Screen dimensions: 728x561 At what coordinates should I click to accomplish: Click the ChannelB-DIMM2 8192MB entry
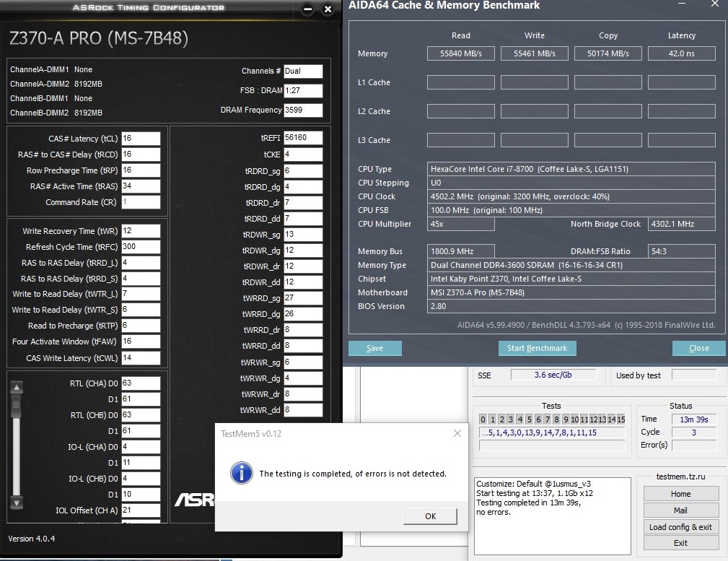point(56,113)
